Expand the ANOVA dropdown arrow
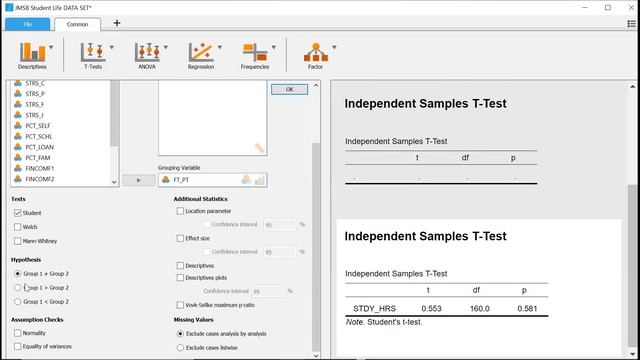The height and width of the screenshot is (360, 640). point(166,47)
